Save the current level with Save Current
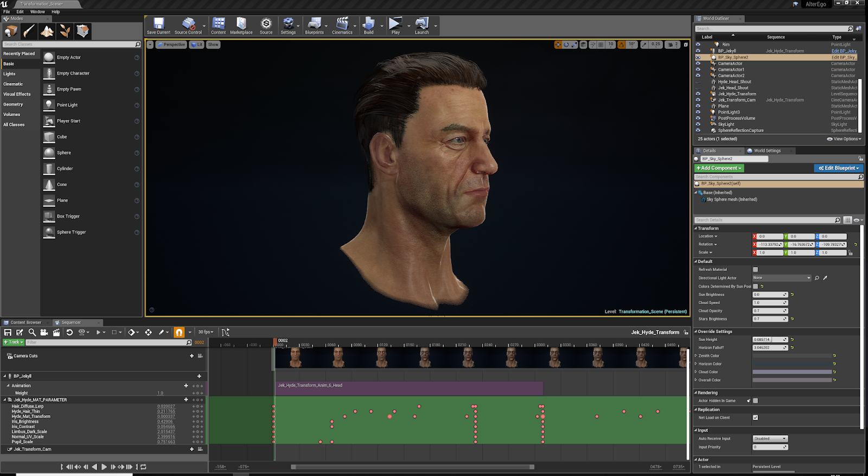The image size is (868, 476). tap(158, 26)
